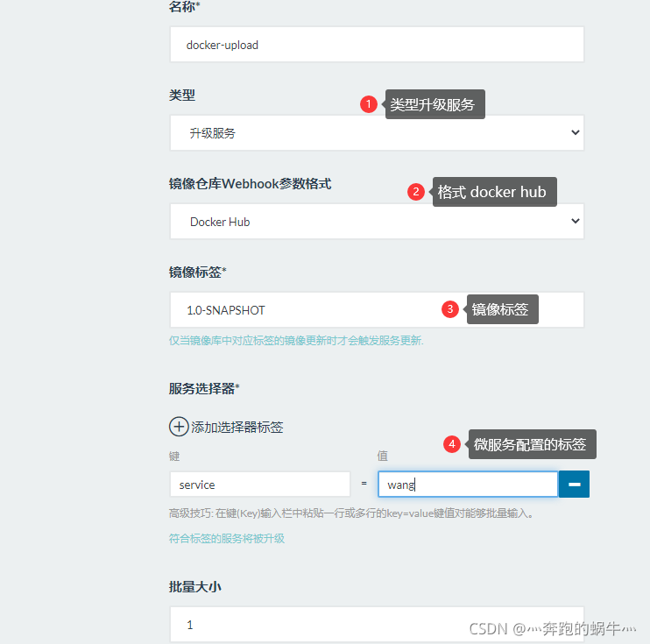650x644 pixels.
Task: Click the 批量大小 label
Action: 194,587
